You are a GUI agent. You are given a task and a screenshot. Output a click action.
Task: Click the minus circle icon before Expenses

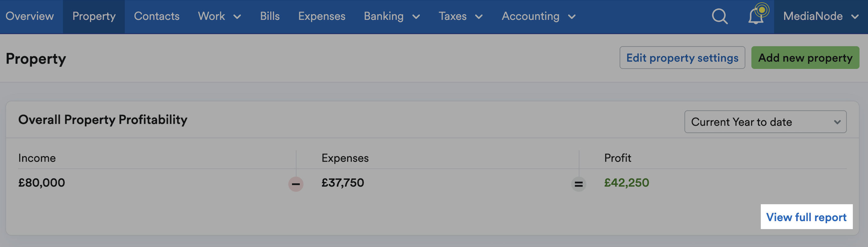(x=296, y=184)
